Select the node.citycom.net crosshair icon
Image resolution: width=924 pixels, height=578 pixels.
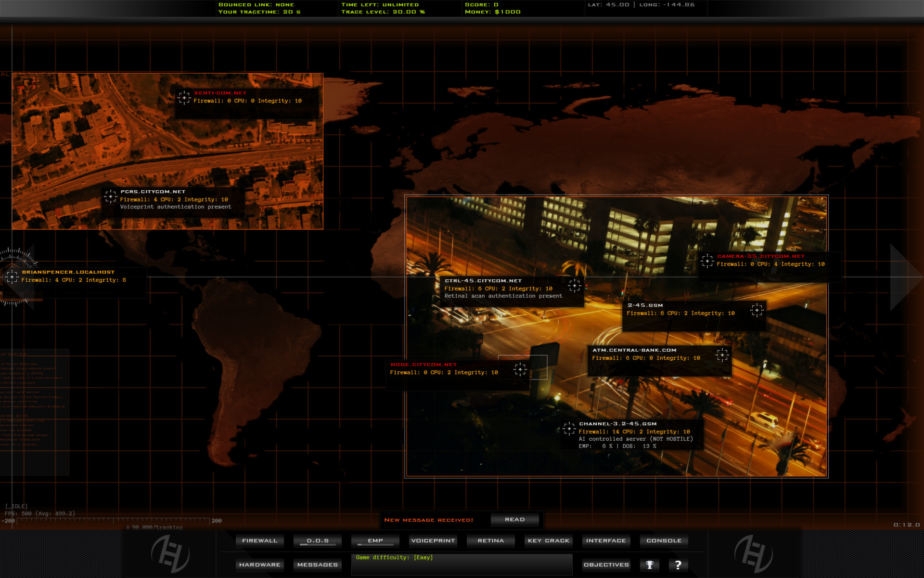coord(519,369)
